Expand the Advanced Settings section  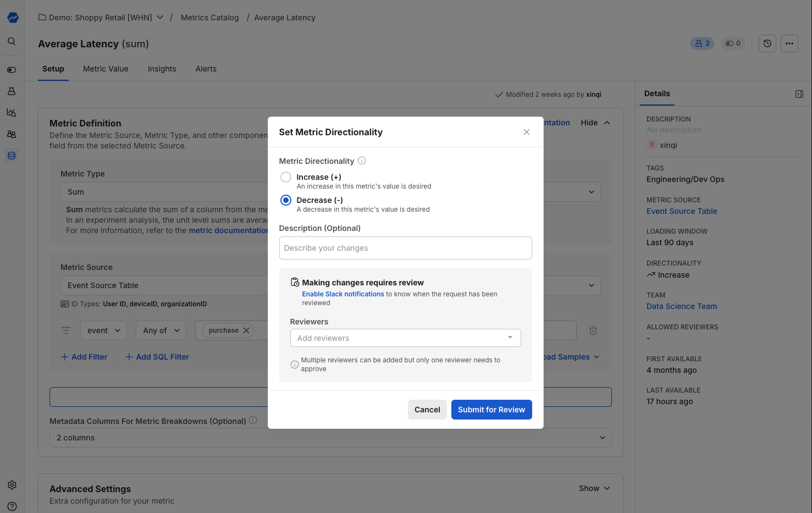click(x=594, y=488)
